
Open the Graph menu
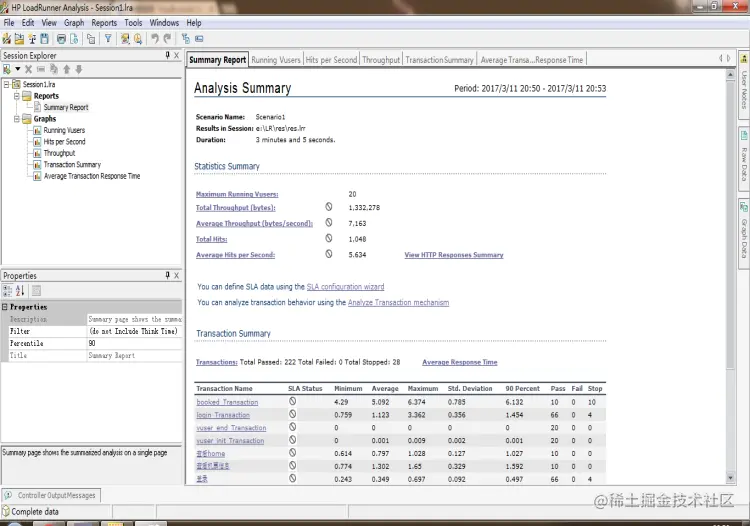tap(74, 23)
